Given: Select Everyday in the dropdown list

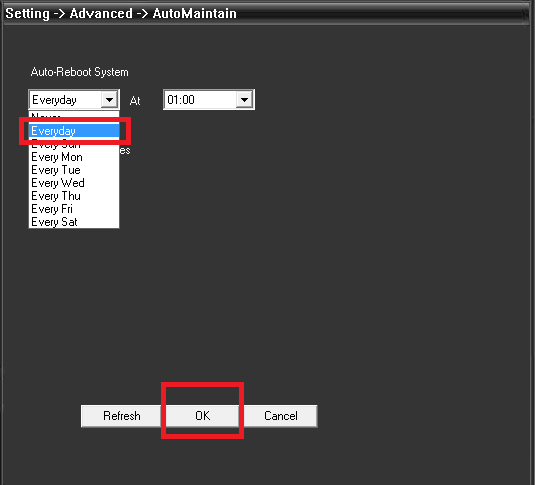Looking at the screenshot, I should pyautogui.click(x=74, y=131).
